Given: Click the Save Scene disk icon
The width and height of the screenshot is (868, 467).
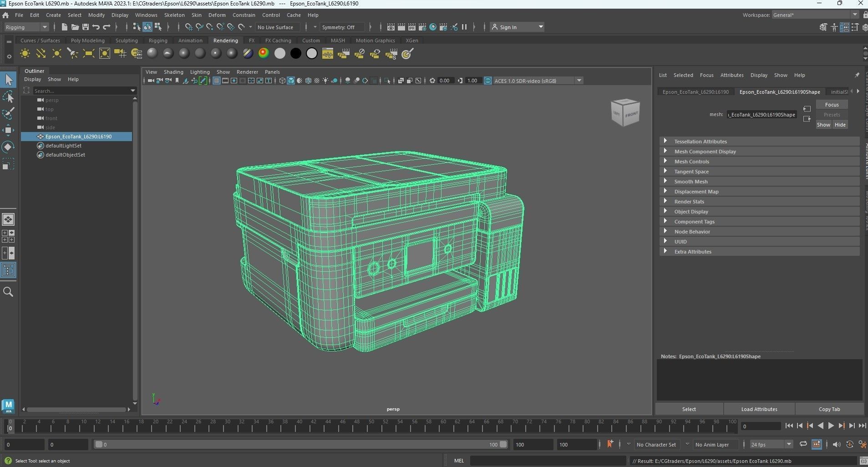Looking at the screenshot, I should pyautogui.click(x=85, y=27).
